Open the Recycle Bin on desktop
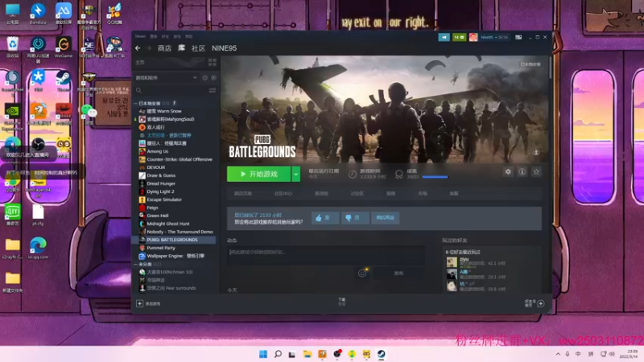Viewport: 644px width, 362px height. (12, 47)
